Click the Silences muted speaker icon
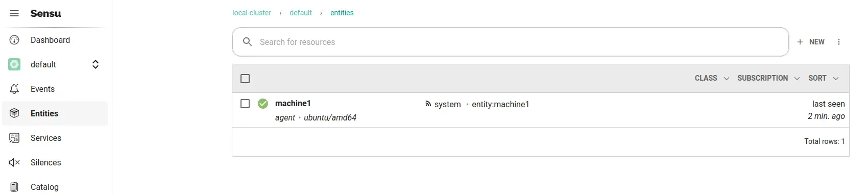Image resolution: width=868 pixels, height=195 pixels. click(x=14, y=162)
